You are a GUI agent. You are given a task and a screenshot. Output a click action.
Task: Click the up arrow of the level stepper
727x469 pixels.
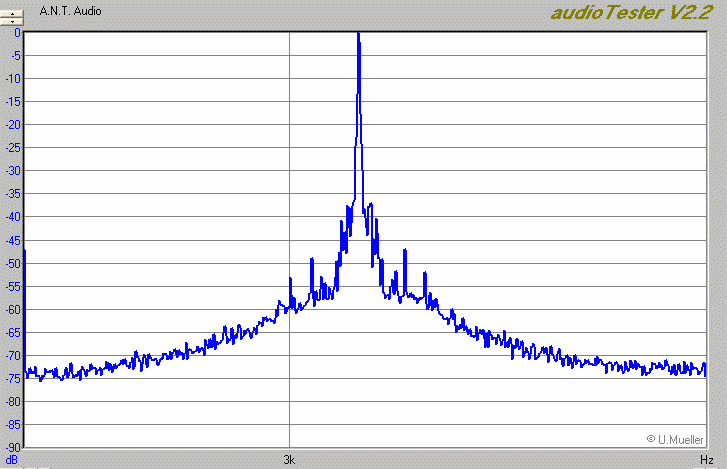pyautogui.click(x=12, y=14)
